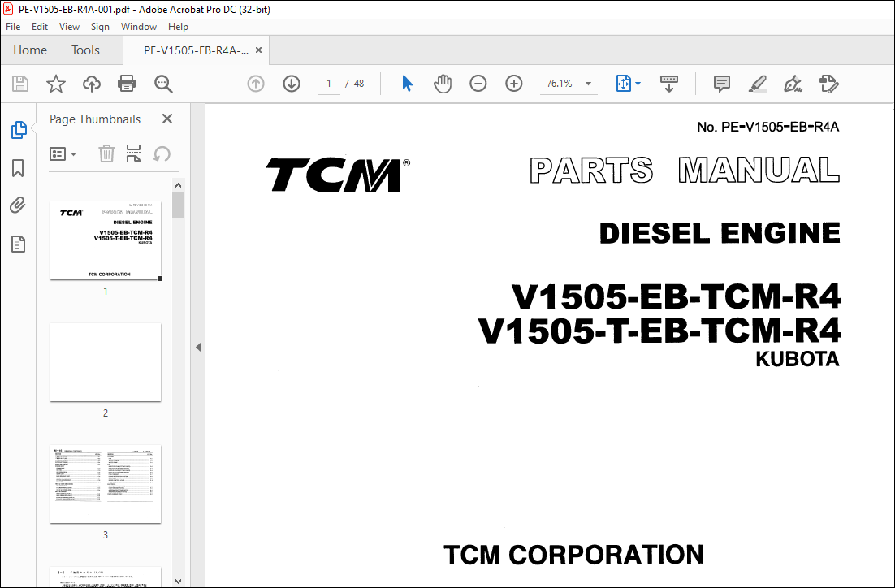Click the "PARTS MANUAL" title text

pos(685,170)
